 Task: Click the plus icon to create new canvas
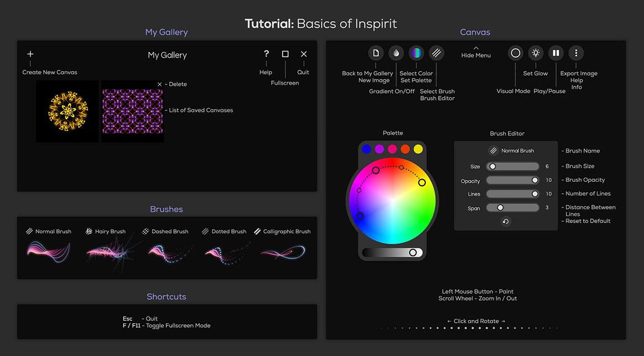pyautogui.click(x=31, y=54)
